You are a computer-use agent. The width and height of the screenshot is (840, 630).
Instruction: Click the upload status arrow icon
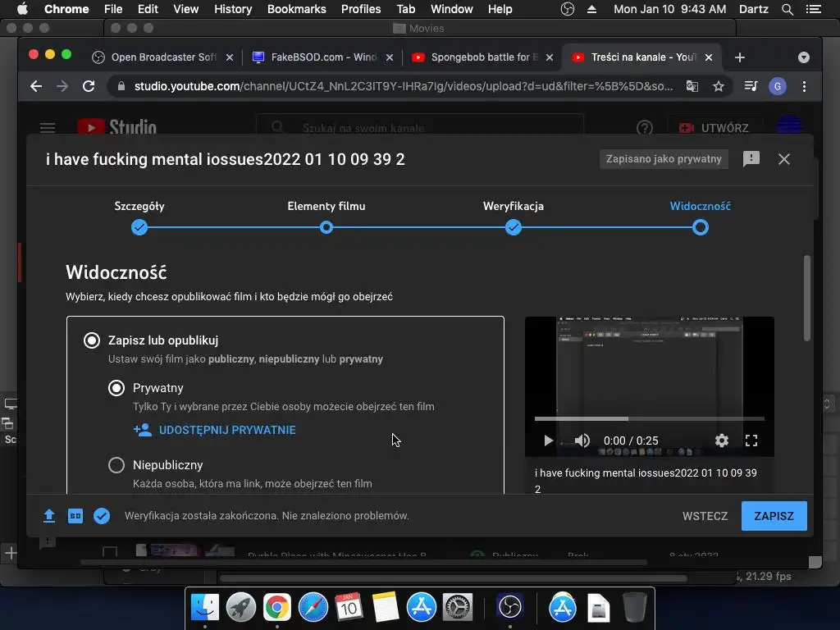click(48, 516)
